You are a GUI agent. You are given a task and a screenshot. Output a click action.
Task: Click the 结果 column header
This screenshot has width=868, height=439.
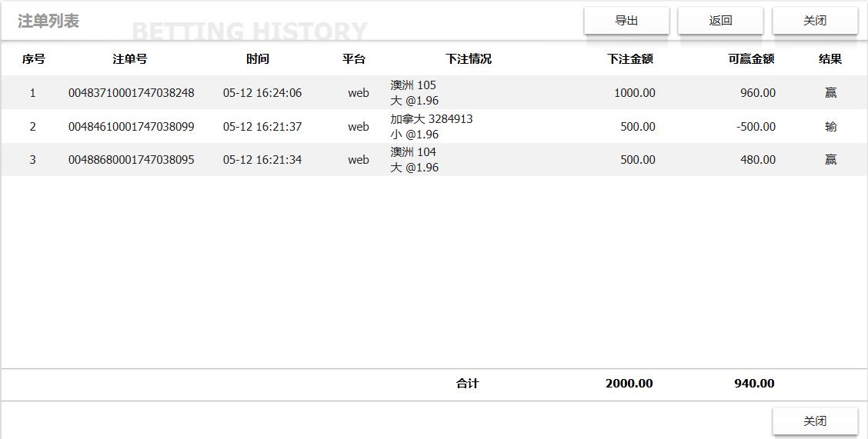pyautogui.click(x=830, y=59)
